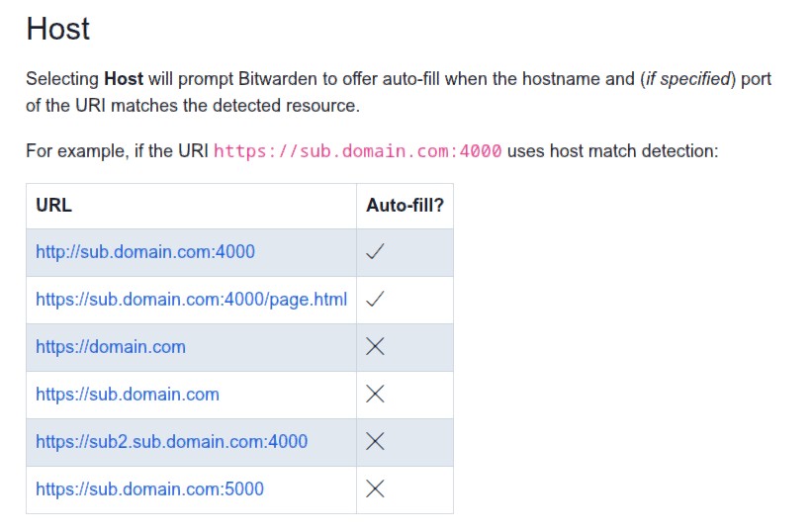The width and height of the screenshot is (812, 532).
Task: Click the bold Host word in the paragraph
Action: point(124,79)
